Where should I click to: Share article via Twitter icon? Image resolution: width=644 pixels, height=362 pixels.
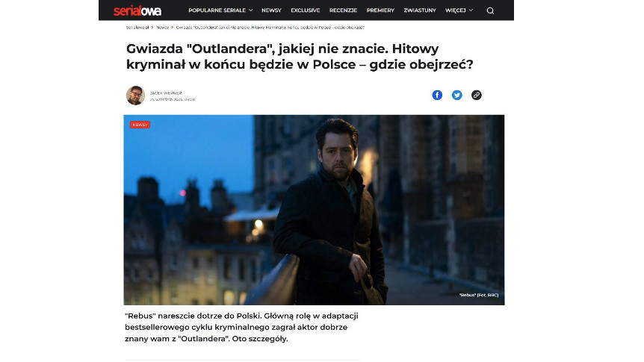click(456, 96)
